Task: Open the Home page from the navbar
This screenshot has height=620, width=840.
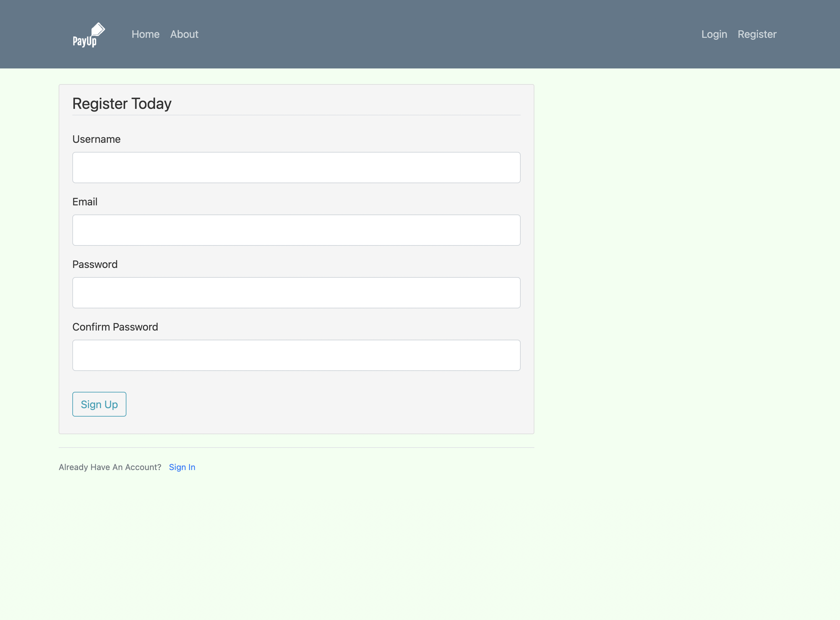Action: point(146,34)
